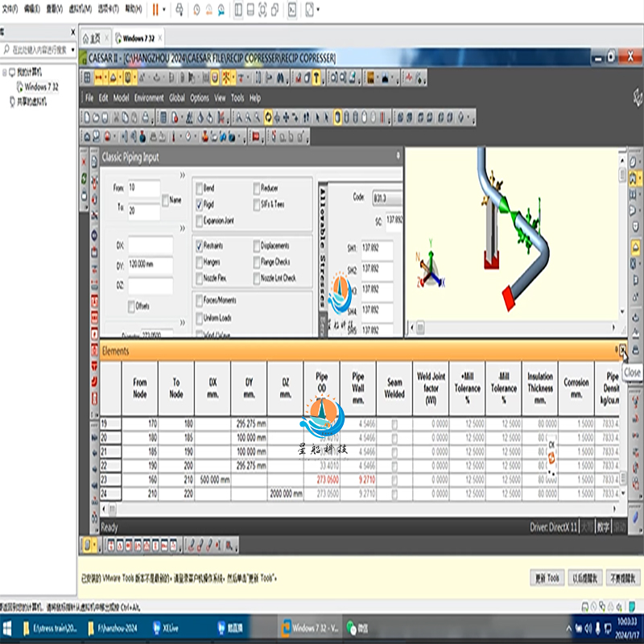Toggle the Bend checkbox

pyautogui.click(x=199, y=188)
